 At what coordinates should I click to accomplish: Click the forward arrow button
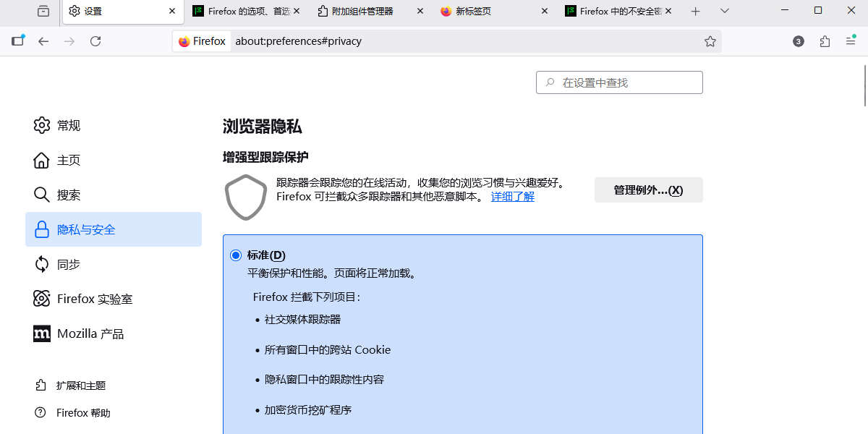click(x=69, y=41)
